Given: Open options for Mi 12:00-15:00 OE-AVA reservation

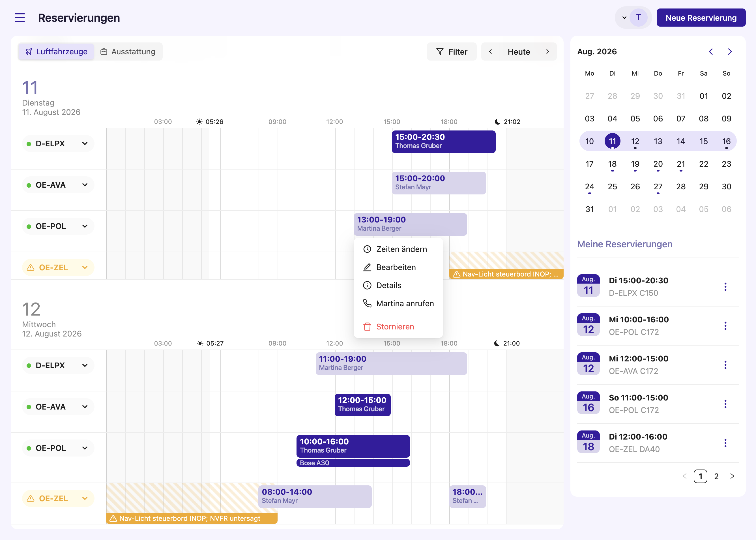Looking at the screenshot, I should pyautogui.click(x=725, y=365).
